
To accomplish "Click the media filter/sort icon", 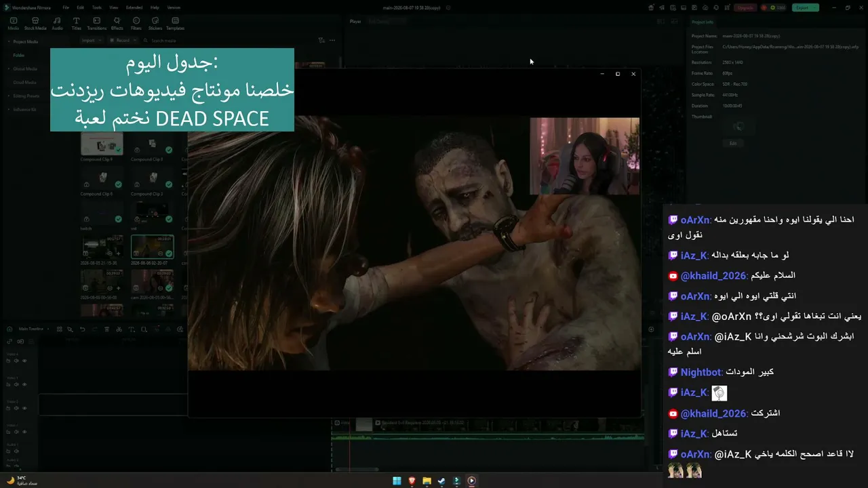I will (x=321, y=41).
